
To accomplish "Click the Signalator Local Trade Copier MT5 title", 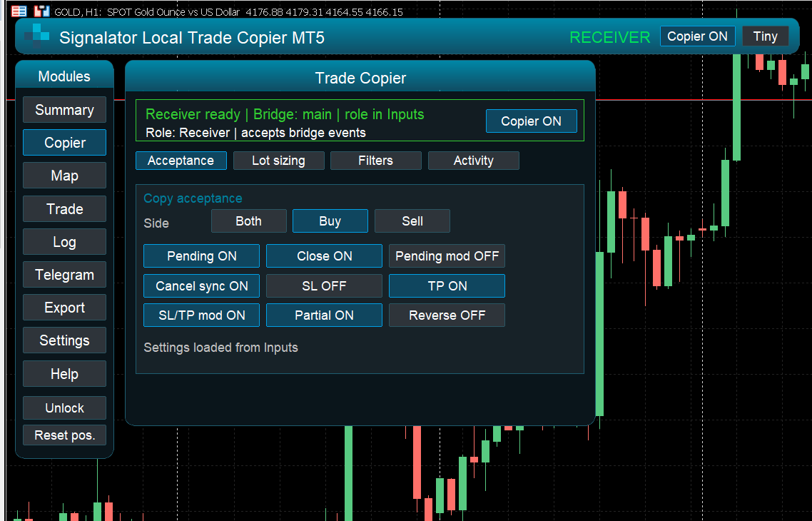I will [192, 37].
